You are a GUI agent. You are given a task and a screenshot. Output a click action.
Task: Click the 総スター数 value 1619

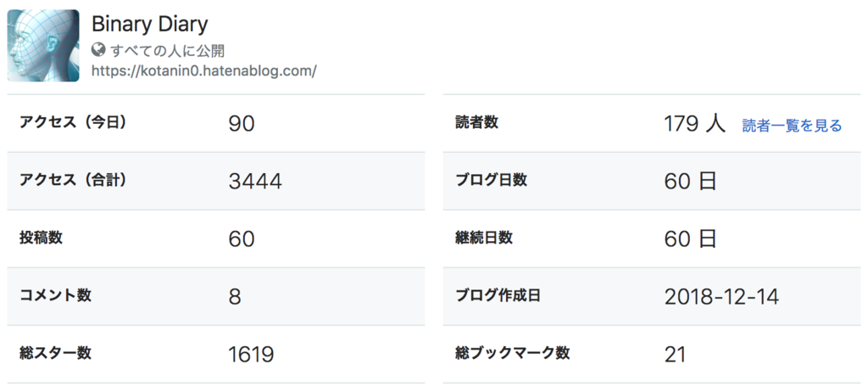pos(251,355)
